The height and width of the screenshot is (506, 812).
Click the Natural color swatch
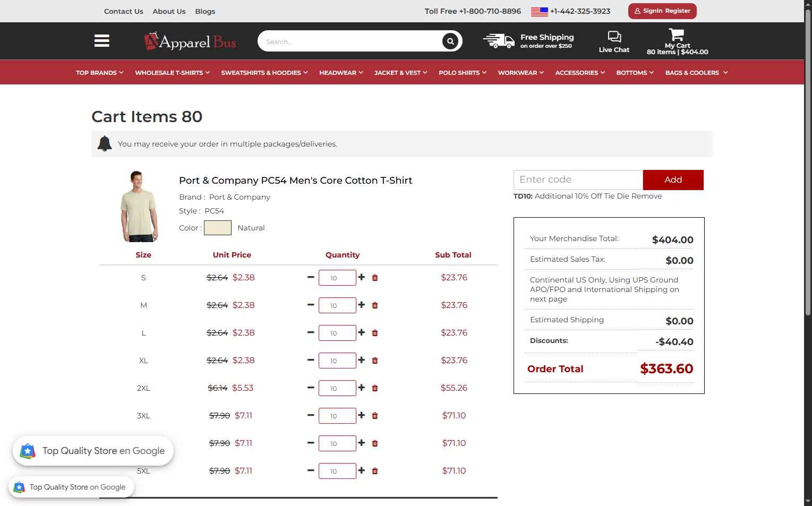[218, 228]
